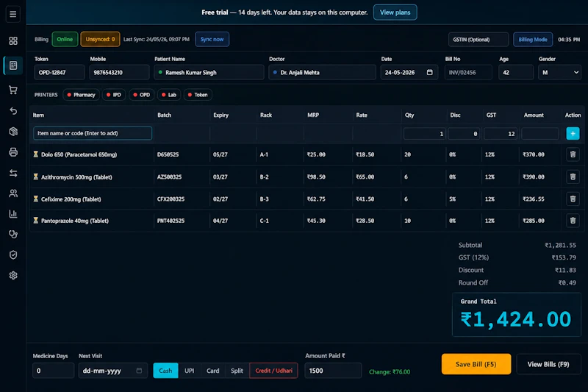
Task: Click the Amount Paid field
Action: pyautogui.click(x=333, y=371)
